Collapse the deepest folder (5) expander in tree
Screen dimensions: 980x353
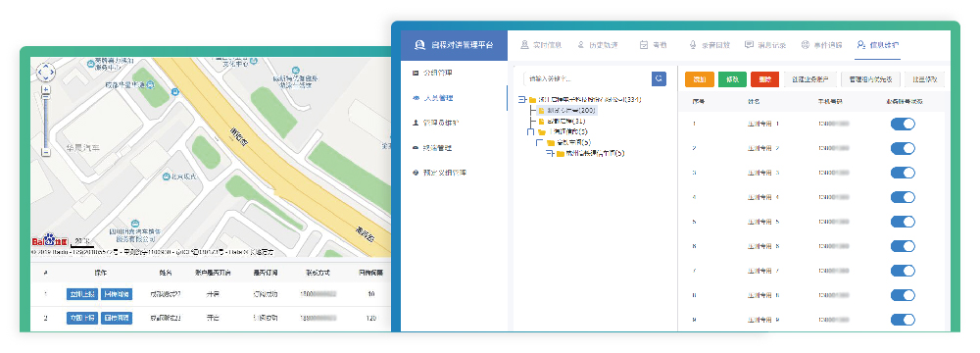click(x=549, y=153)
